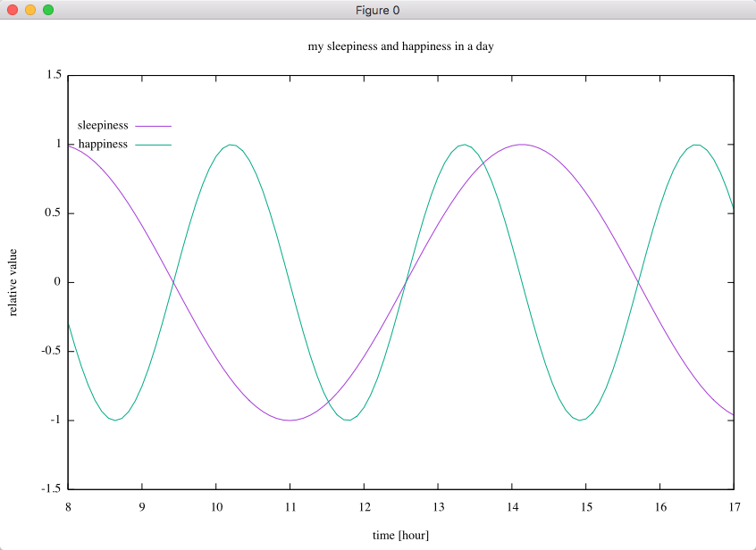Click x-axis tick label 11
This screenshot has width=756, height=550.
click(290, 505)
